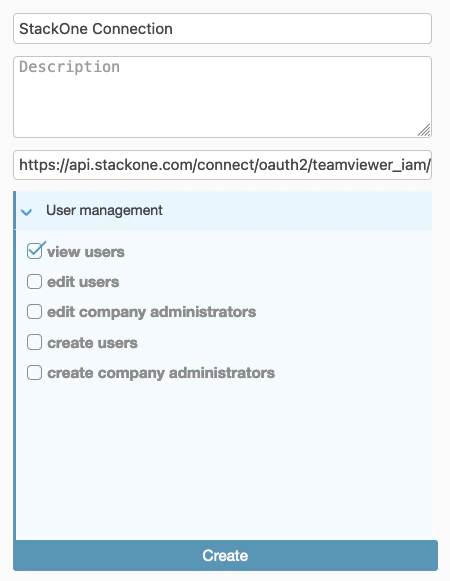Click the edit users label text
This screenshot has width=450, height=581.
tap(83, 282)
